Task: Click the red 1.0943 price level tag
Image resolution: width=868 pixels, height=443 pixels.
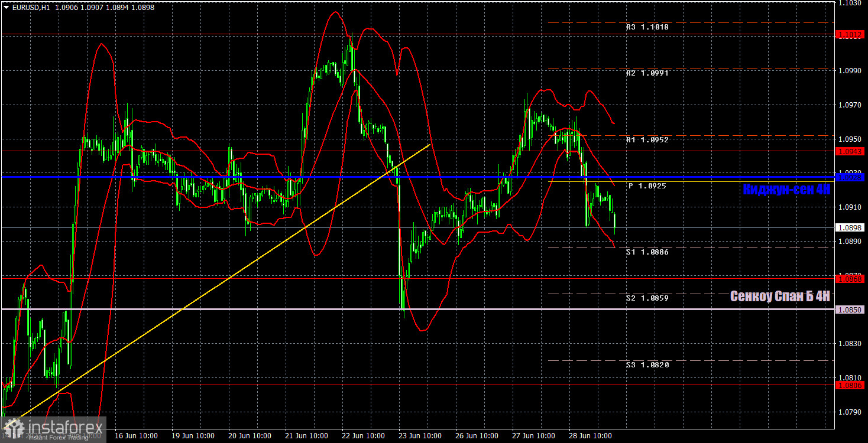Action: [850, 151]
